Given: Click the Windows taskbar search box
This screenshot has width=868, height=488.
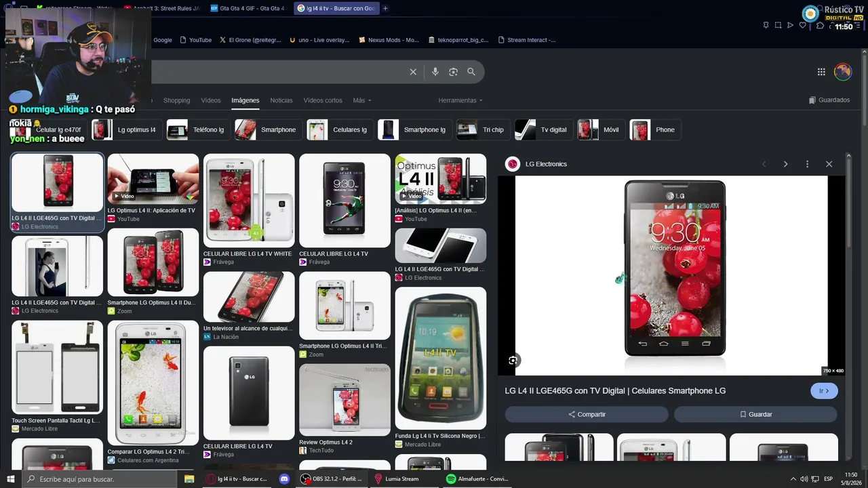Looking at the screenshot, I should [x=100, y=479].
